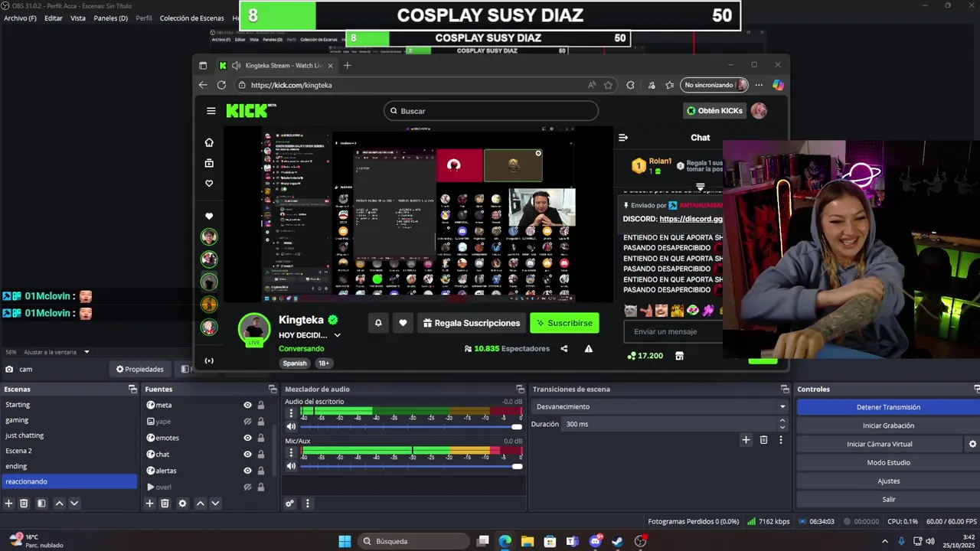Delete selected scene using Escenas trash icon

[24, 504]
